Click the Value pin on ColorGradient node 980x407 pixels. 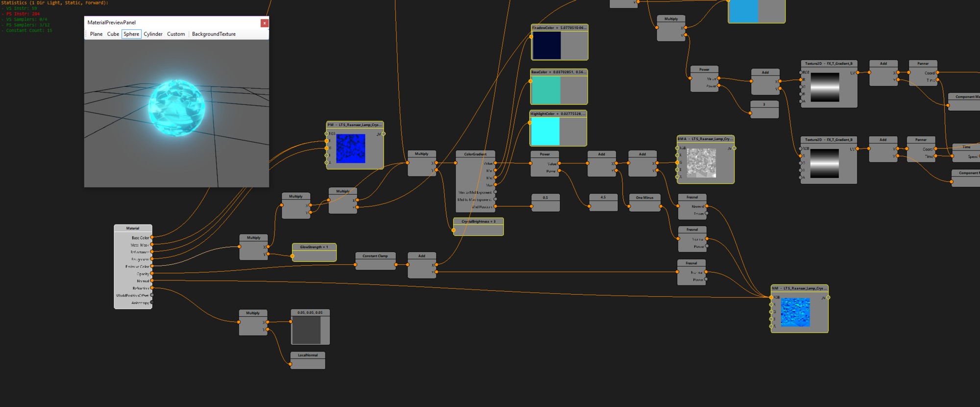(495, 163)
